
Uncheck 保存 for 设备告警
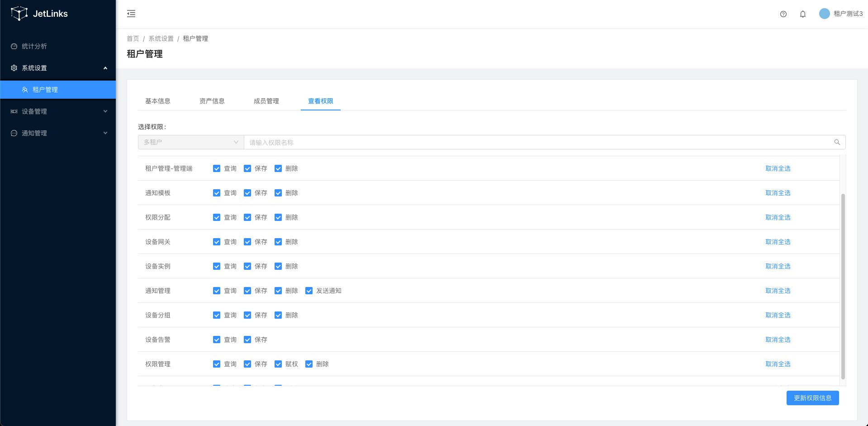[247, 340]
